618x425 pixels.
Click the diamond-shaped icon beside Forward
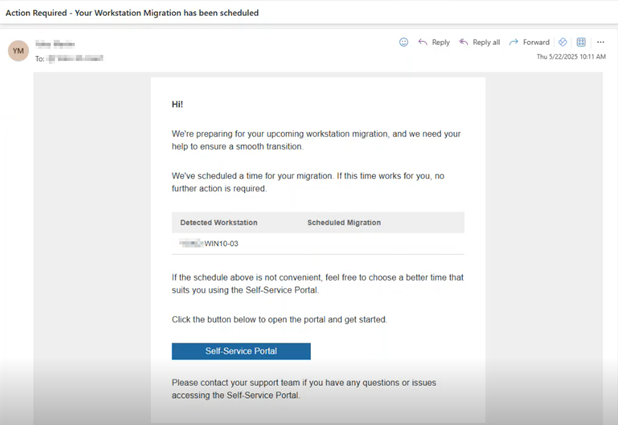pos(563,42)
